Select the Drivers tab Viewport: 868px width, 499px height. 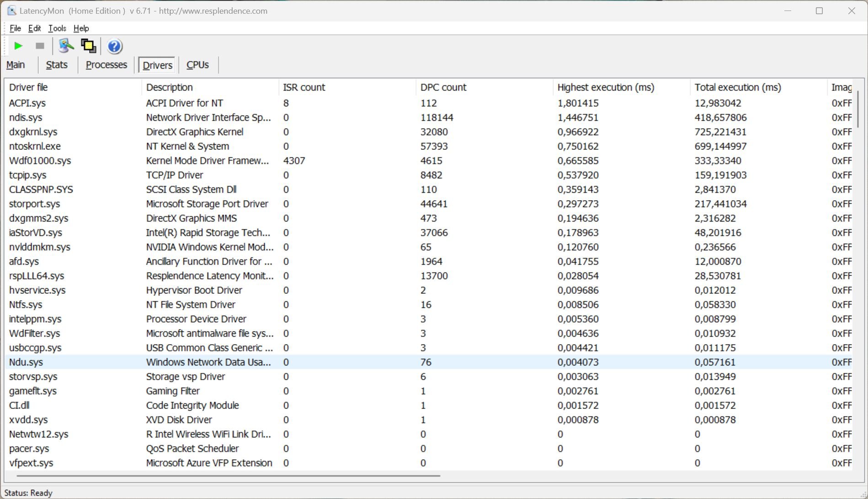coord(157,65)
